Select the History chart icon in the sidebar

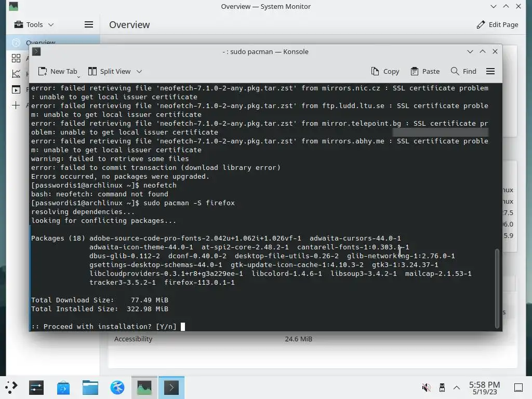tap(16, 74)
